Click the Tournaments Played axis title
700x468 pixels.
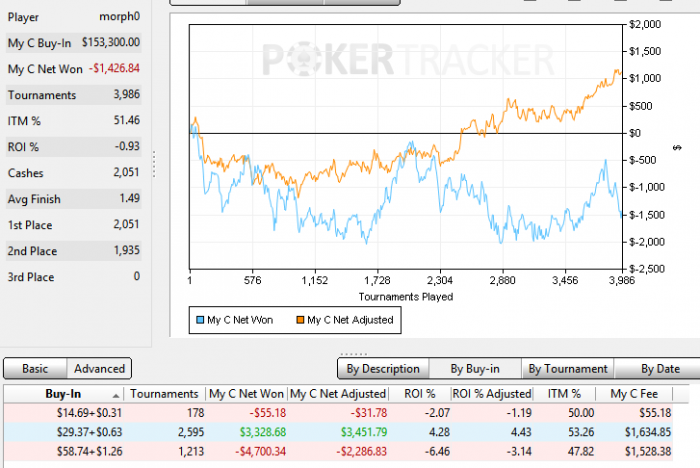[x=406, y=297]
